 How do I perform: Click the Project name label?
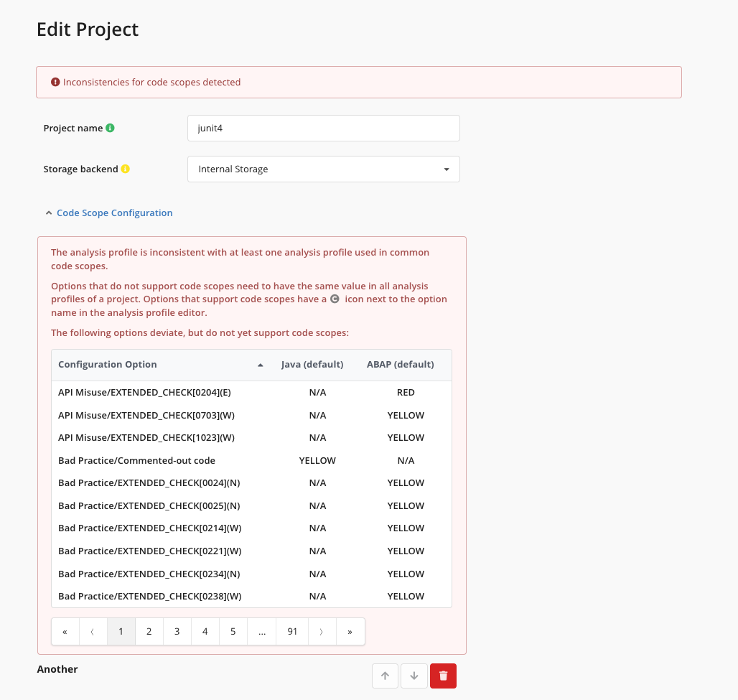point(73,128)
